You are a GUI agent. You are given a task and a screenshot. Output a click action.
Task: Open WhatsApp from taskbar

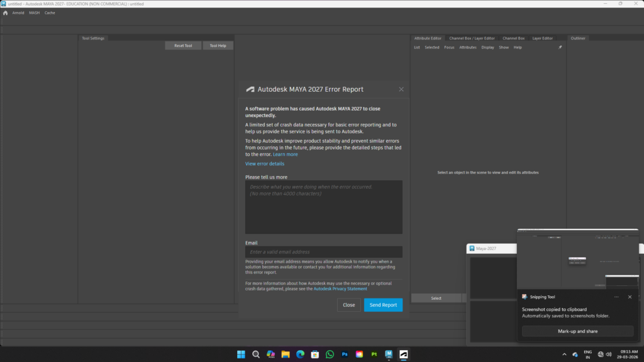pyautogui.click(x=330, y=354)
